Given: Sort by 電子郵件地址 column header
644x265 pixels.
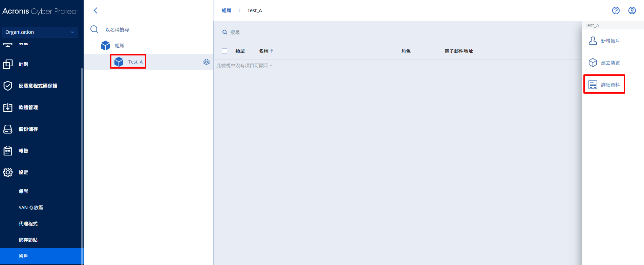Looking at the screenshot, I should tap(459, 51).
